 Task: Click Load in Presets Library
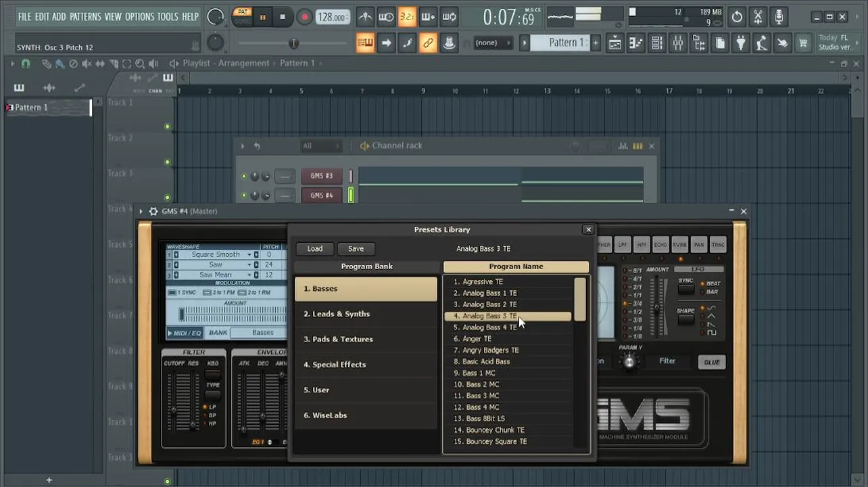pos(315,249)
